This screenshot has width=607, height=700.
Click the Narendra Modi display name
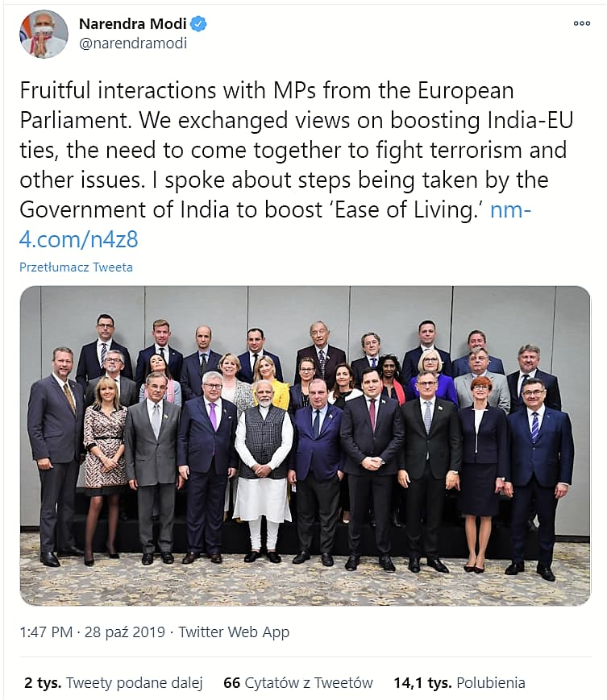point(133,23)
